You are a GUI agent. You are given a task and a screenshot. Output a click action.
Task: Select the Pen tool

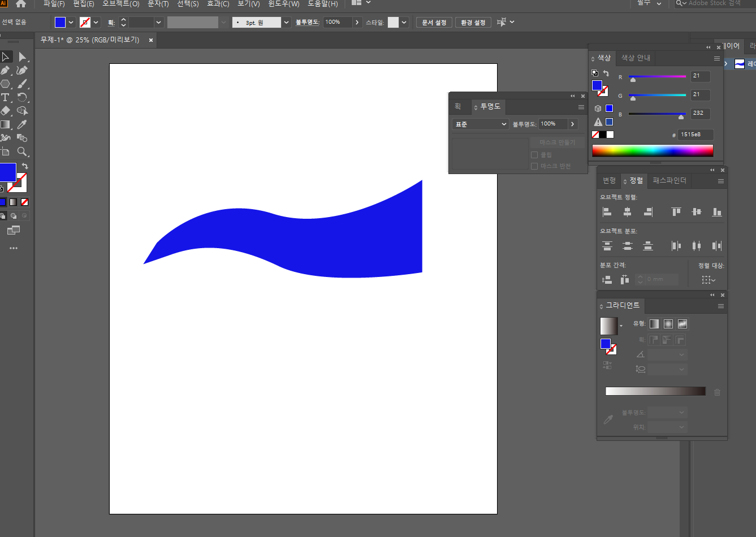pos(6,70)
